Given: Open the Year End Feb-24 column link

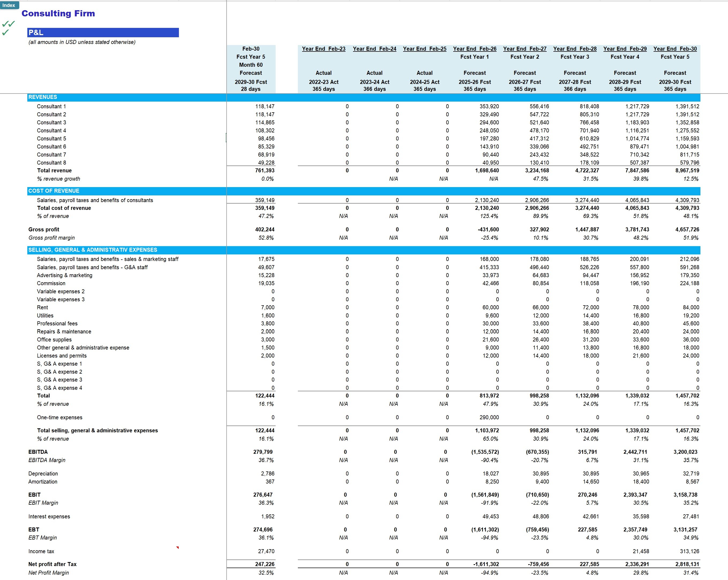Looking at the screenshot, I should coord(374,49).
